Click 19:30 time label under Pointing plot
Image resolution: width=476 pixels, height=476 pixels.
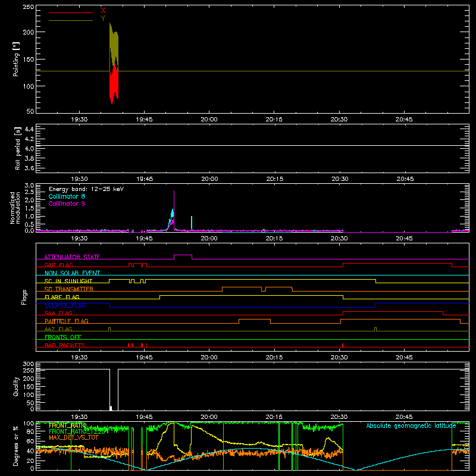point(79,120)
